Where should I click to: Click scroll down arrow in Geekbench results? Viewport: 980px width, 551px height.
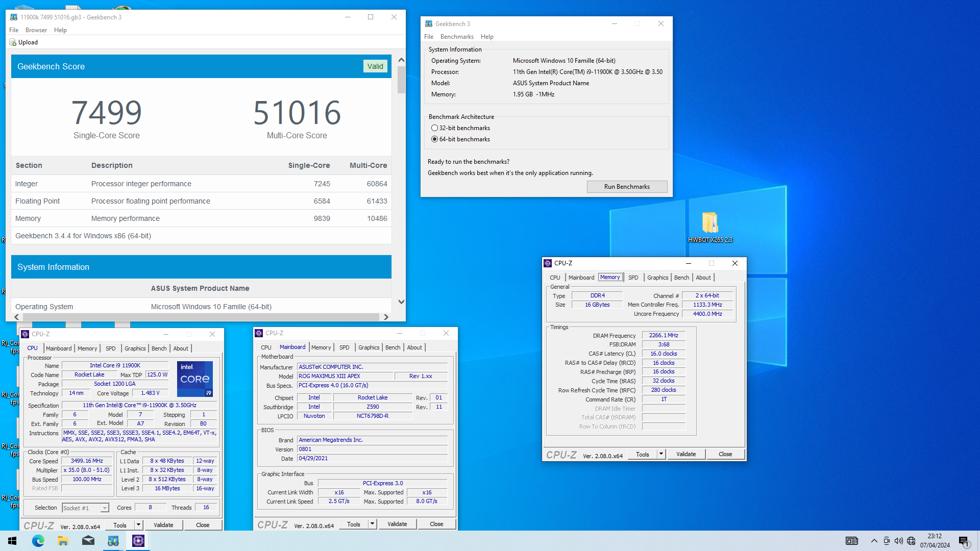[x=401, y=302]
